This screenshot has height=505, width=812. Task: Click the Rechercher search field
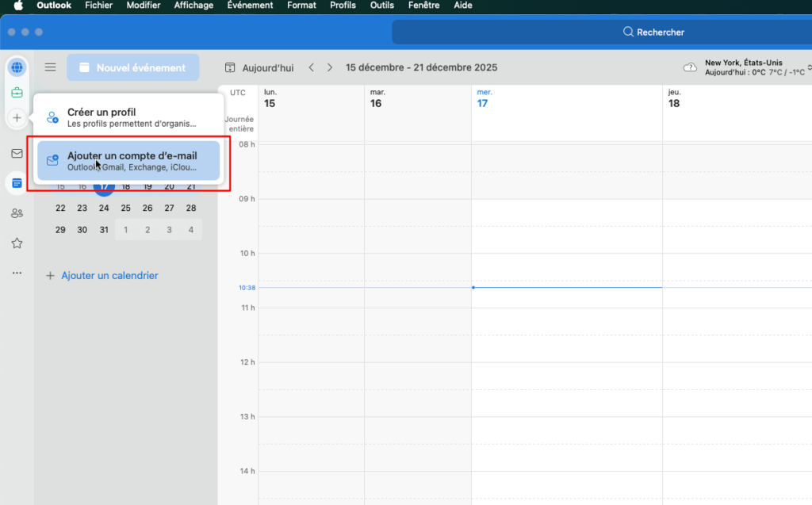click(603, 32)
